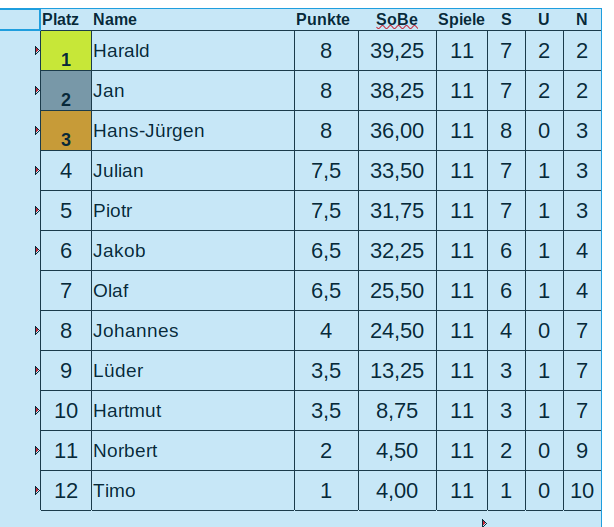This screenshot has height=527, width=614.
Task: Click Norbert's Punkte cell
Action: pos(326,451)
